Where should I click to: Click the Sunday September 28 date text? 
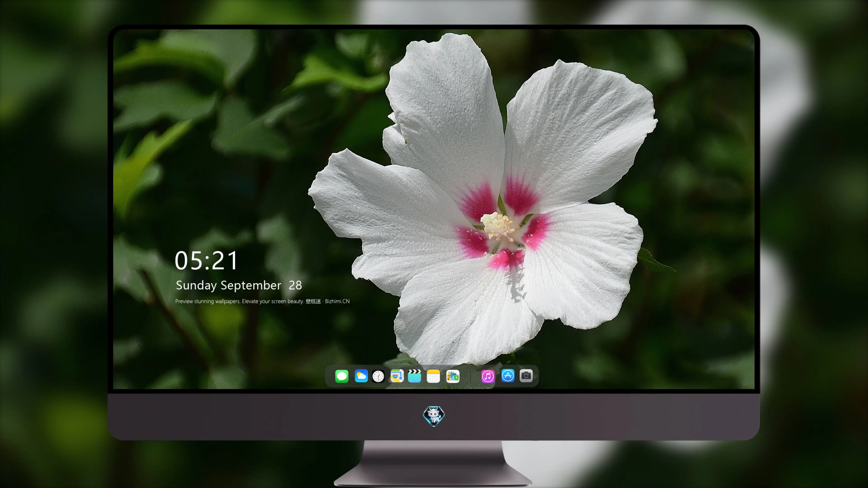pos(239,285)
